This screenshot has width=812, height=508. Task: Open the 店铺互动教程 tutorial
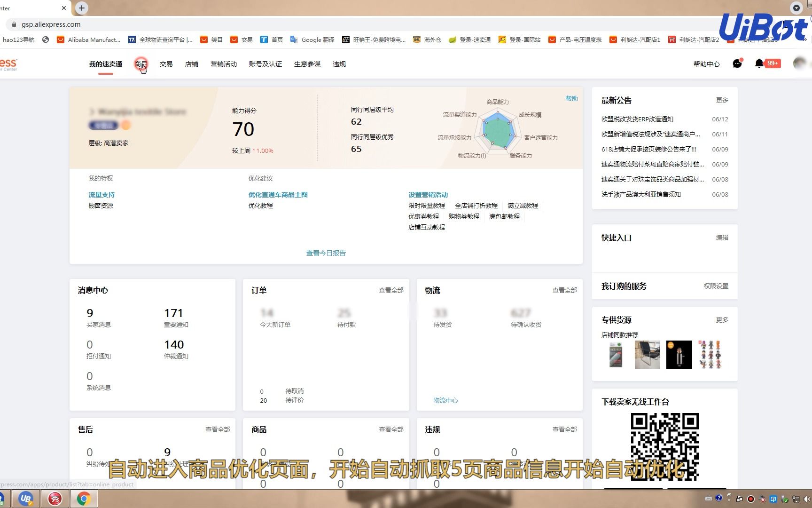click(427, 227)
